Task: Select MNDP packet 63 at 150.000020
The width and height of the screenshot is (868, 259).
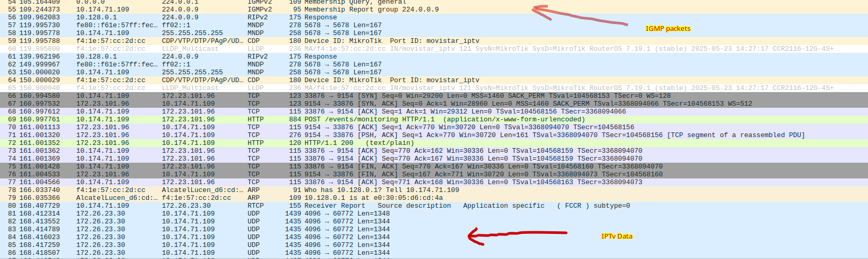Action: (434, 72)
